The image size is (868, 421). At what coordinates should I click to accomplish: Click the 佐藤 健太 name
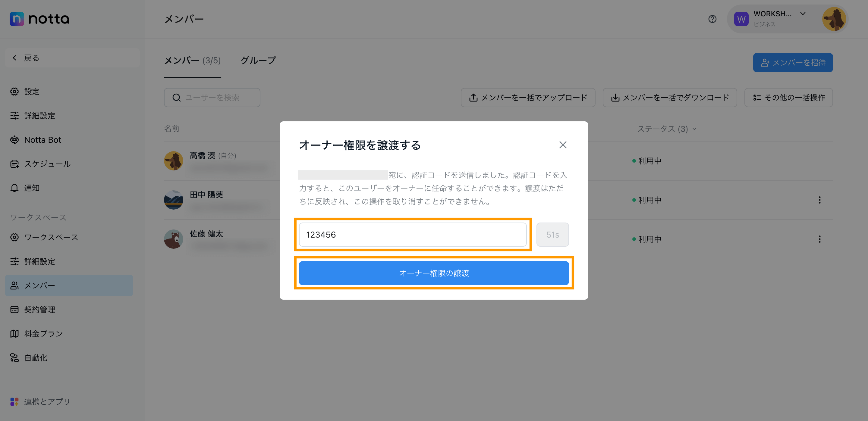[206, 234]
